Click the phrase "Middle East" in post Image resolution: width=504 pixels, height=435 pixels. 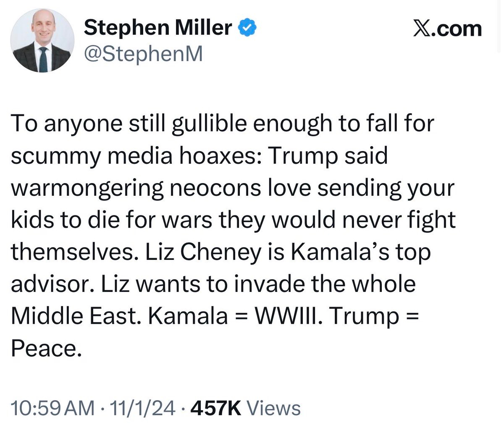(x=75, y=316)
